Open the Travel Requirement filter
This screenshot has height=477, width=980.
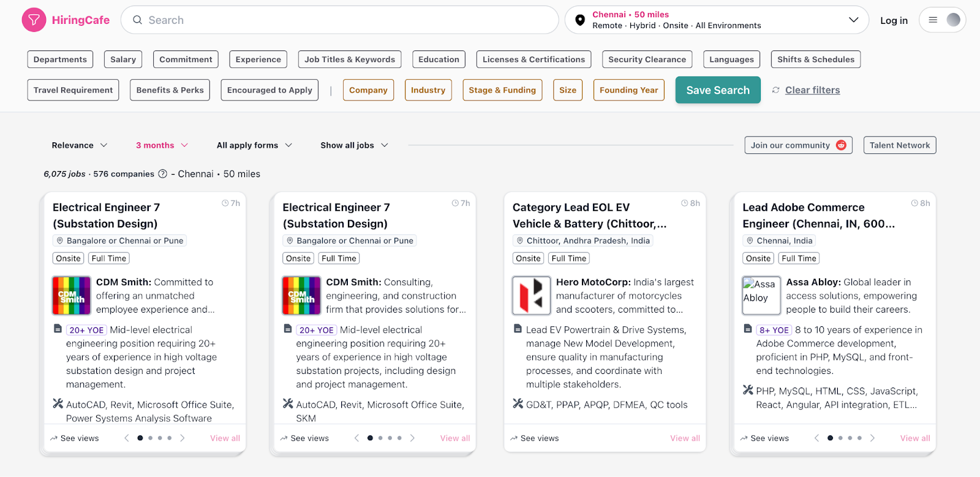(x=73, y=90)
